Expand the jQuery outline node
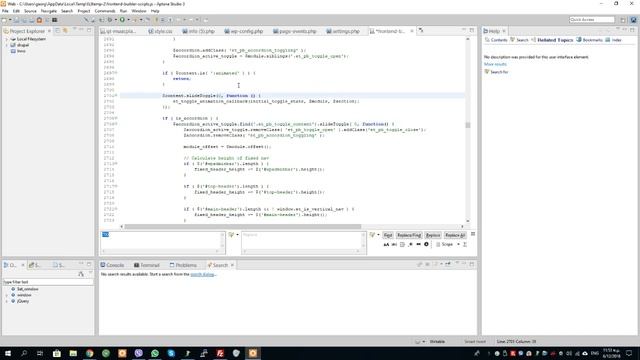Screen dimensions: 640x360 [x=7, y=301]
